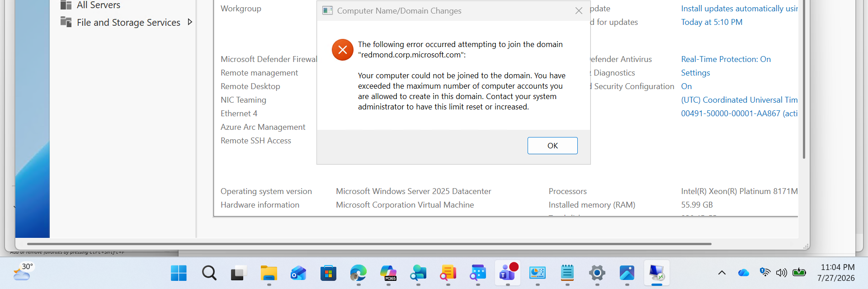Open Real-Time Protection: On link
The image size is (868, 289).
pyautogui.click(x=726, y=59)
